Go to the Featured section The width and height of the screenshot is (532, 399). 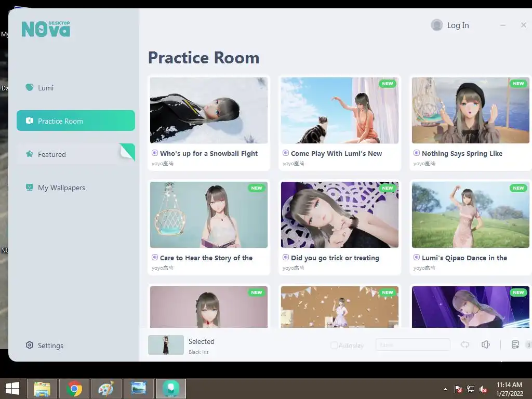coord(75,154)
